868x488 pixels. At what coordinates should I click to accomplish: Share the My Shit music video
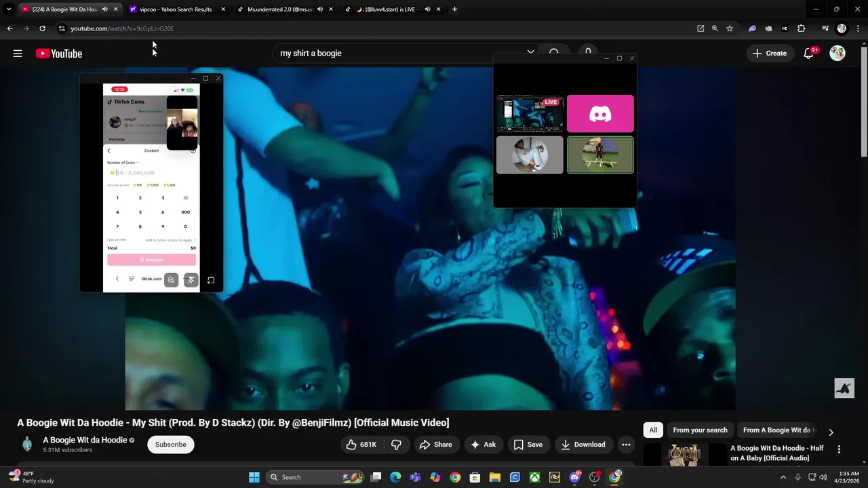pyautogui.click(x=436, y=445)
